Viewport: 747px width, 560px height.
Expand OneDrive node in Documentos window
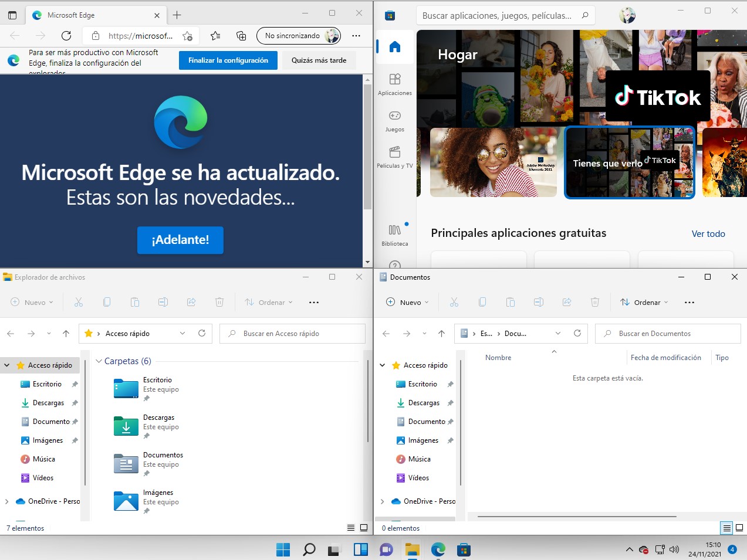point(383,501)
